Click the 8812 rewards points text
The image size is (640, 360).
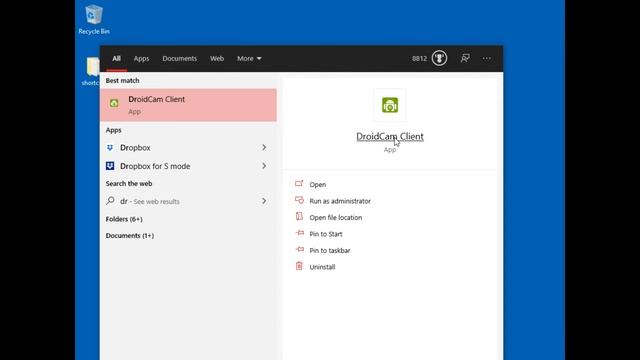(x=419, y=58)
